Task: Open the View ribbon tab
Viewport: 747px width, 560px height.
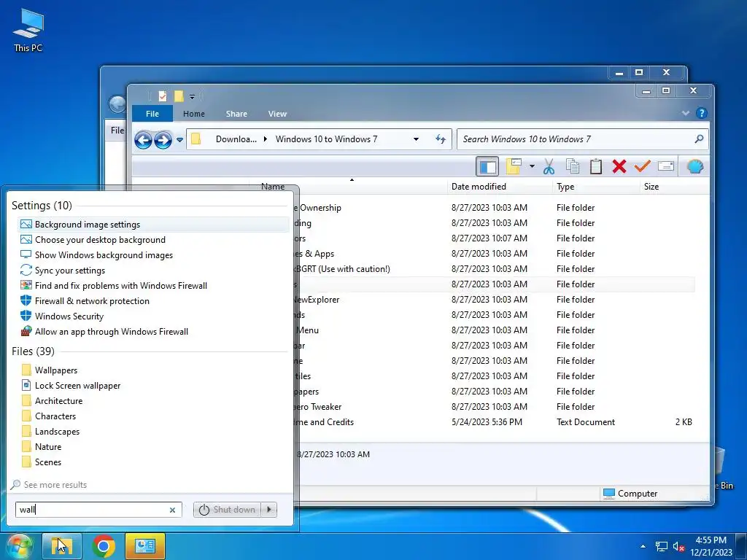Action: (277, 114)
